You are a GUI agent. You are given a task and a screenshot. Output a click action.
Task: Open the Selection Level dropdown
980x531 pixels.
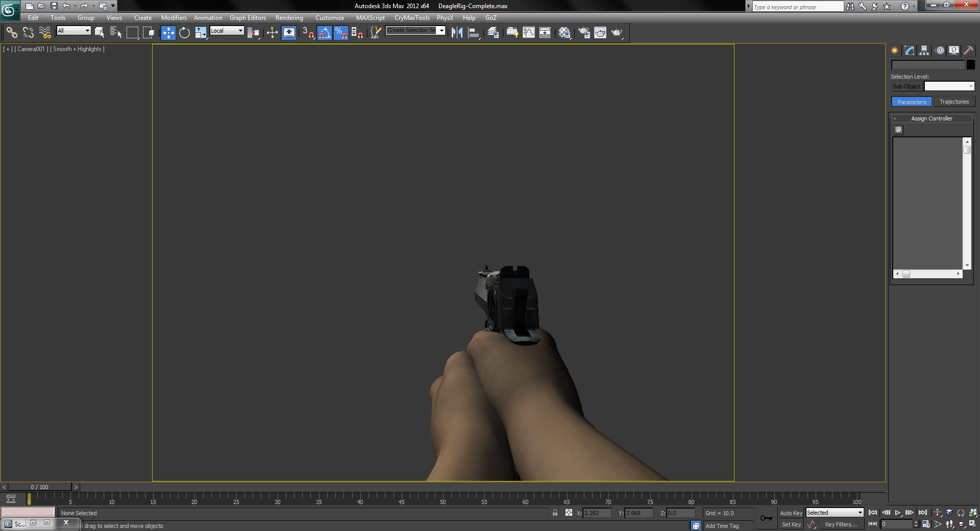pyautogui.click(x=949, y=86)
